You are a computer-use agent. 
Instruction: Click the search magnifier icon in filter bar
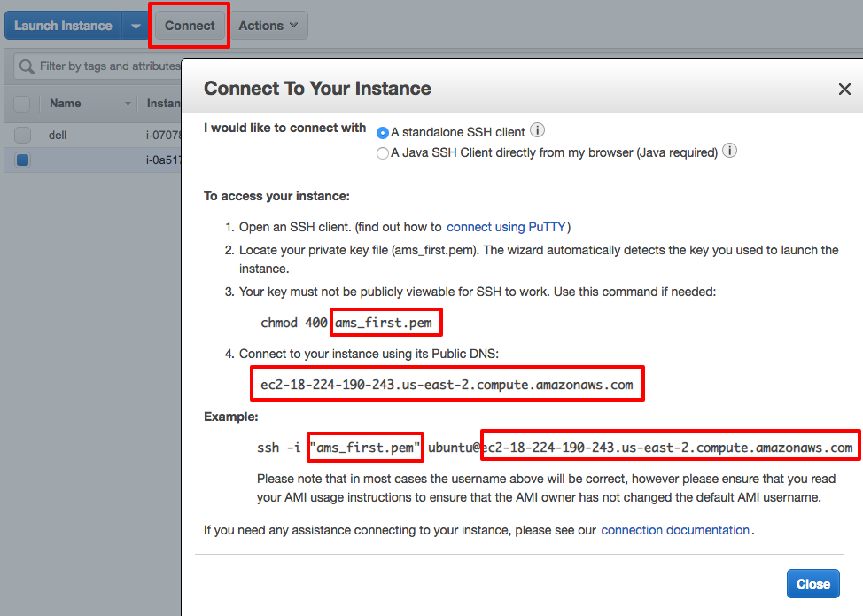pos(27,66)
